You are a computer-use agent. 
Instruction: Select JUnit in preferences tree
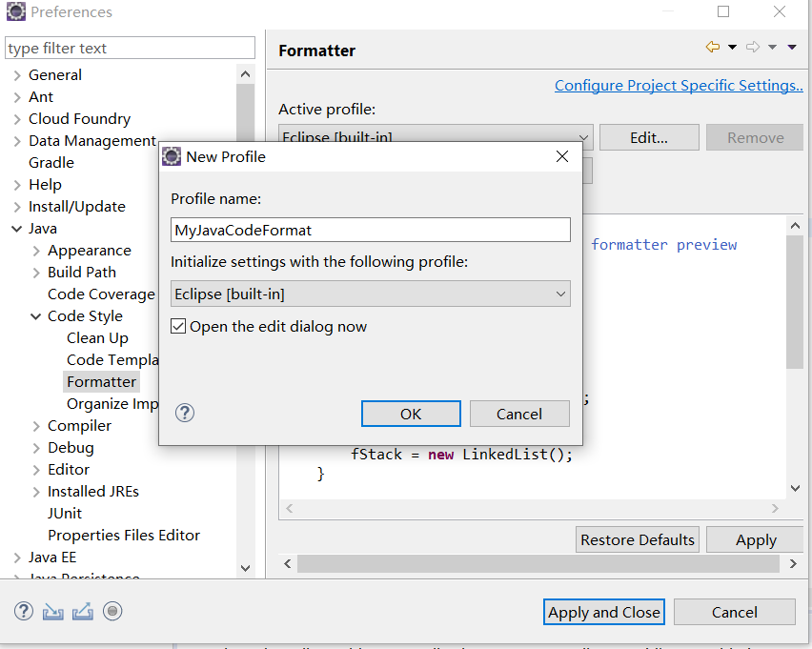tap(65, 514)
